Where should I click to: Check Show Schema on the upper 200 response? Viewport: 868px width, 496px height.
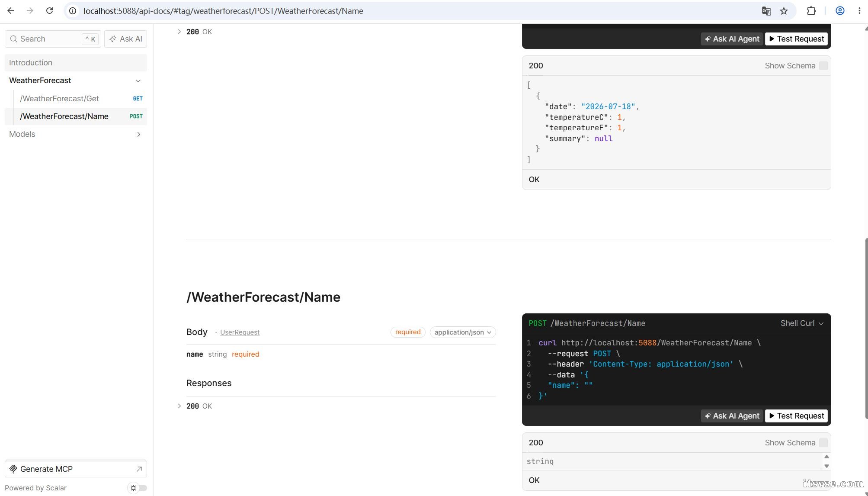coord(823,66)
